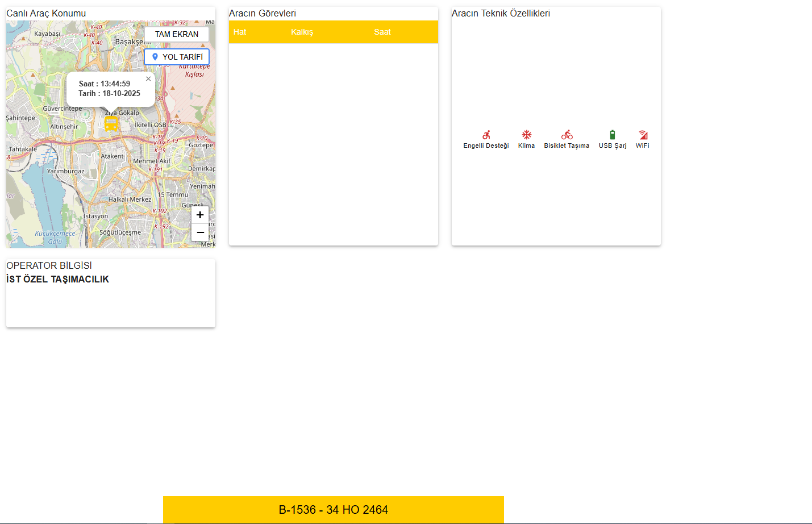Click the B-1536 - 34 HO 2464 yellow bar
This screenshot has height=524, width=812.
pos(334,510)
